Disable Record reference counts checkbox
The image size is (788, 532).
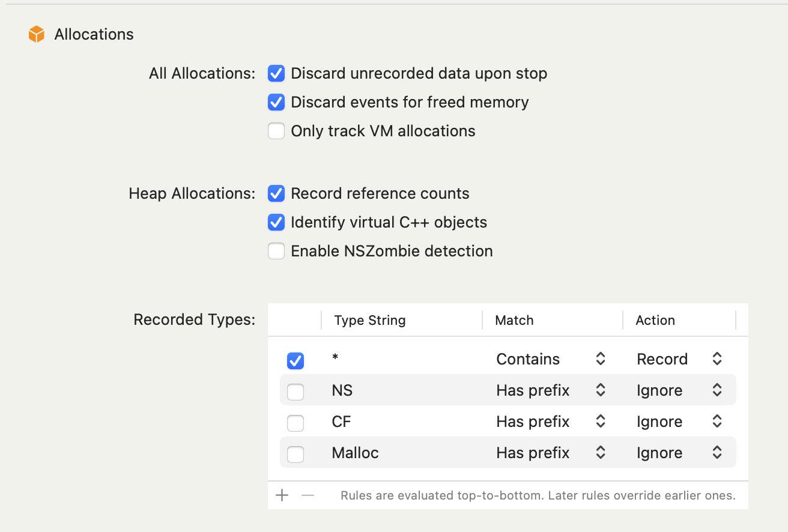[x=276, y=193]
